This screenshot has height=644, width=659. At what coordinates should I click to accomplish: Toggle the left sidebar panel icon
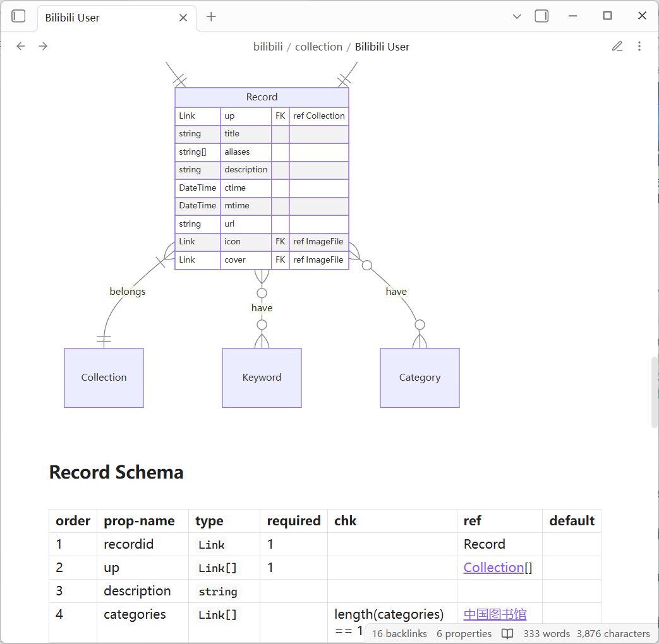coord(19,16)
